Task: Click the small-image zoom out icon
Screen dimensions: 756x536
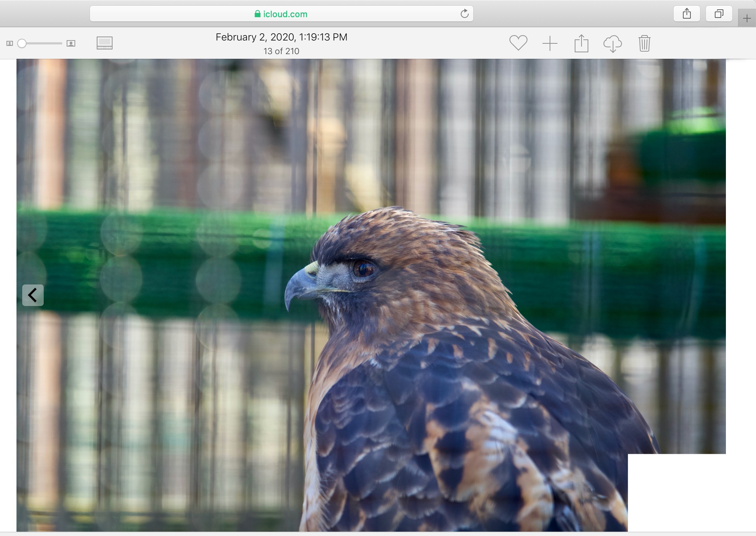Action: (x=10, y=43)
